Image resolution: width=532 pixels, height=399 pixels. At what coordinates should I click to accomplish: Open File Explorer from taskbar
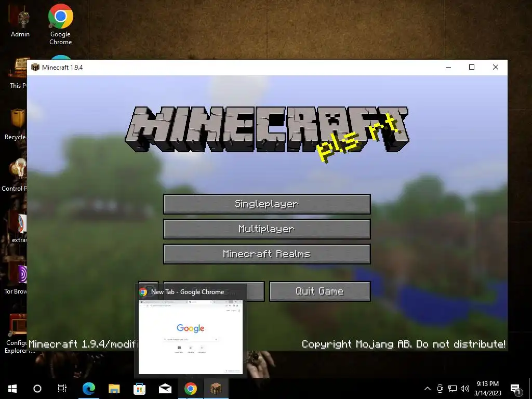coord(114,389)
